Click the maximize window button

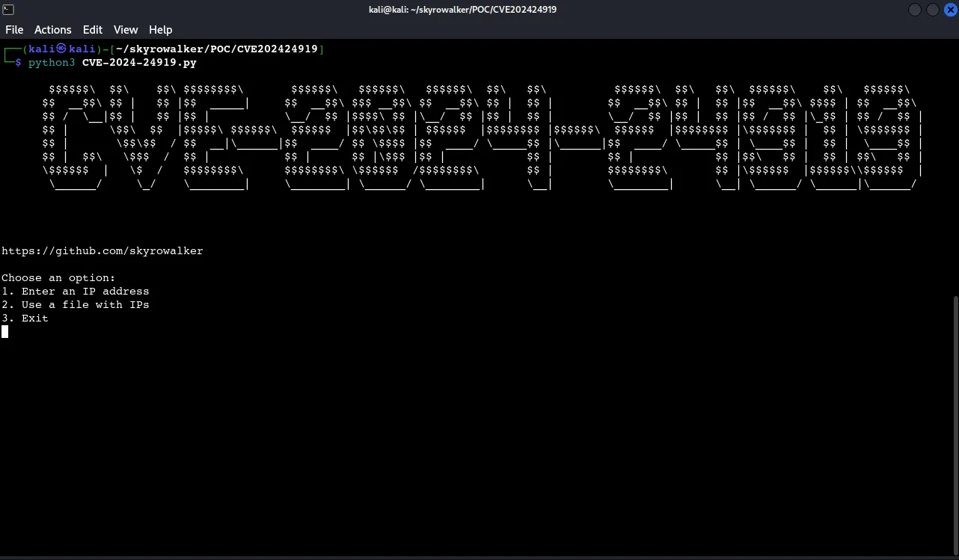click(x=932, y=9)
